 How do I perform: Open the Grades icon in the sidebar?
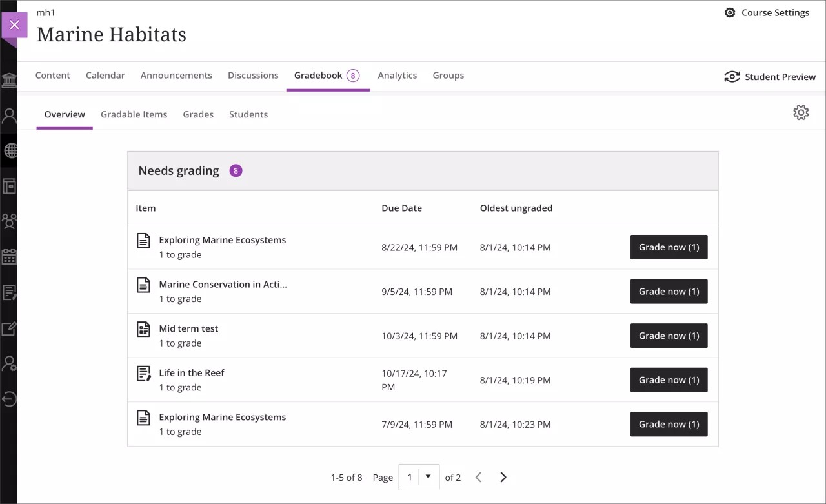pyautogui.click(x=9, y=328)
